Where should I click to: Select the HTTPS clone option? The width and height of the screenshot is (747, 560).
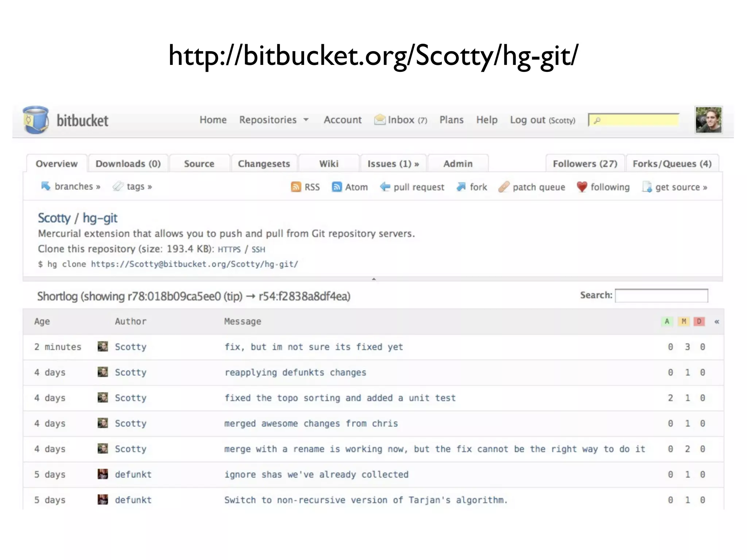pyautogui.click(x=229, y=249)
